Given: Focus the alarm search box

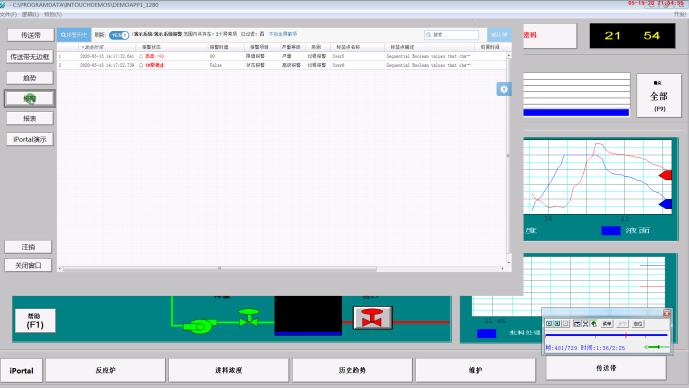Looking at the screenshot, I should pyautogui.click(x=452, y=35).
